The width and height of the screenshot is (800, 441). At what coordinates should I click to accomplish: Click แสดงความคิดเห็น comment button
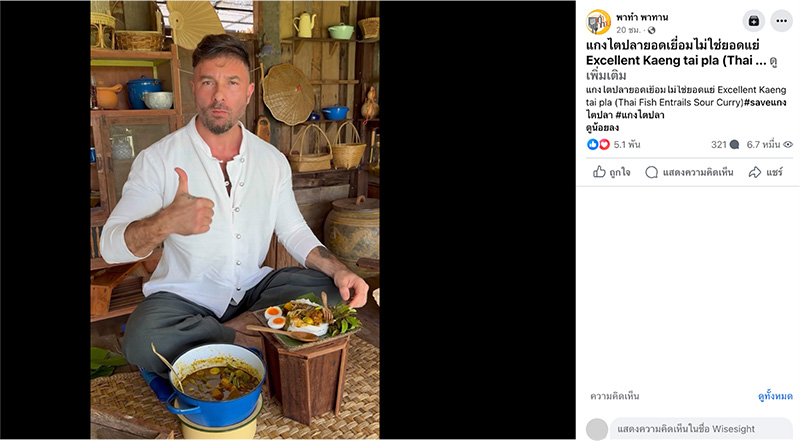point(689,172)
